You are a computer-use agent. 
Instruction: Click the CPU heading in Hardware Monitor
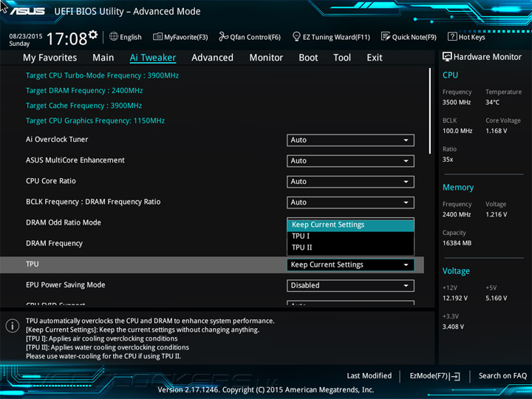click(450, 75)
